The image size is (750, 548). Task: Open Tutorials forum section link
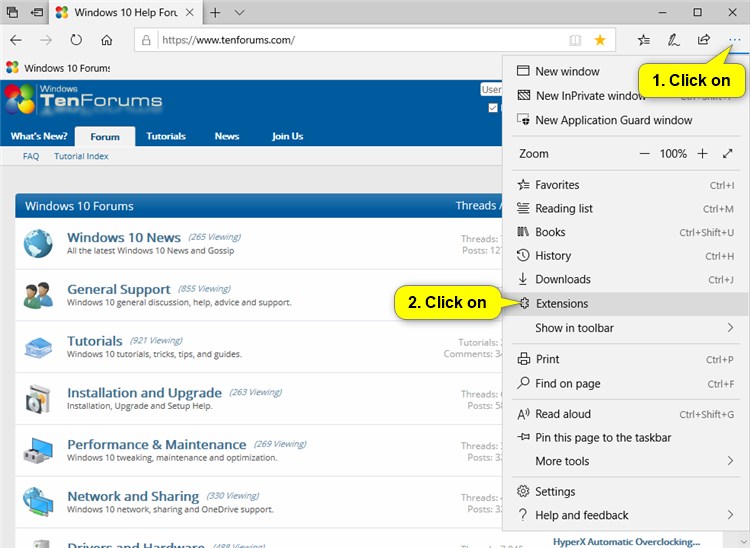tap(95, 341)
